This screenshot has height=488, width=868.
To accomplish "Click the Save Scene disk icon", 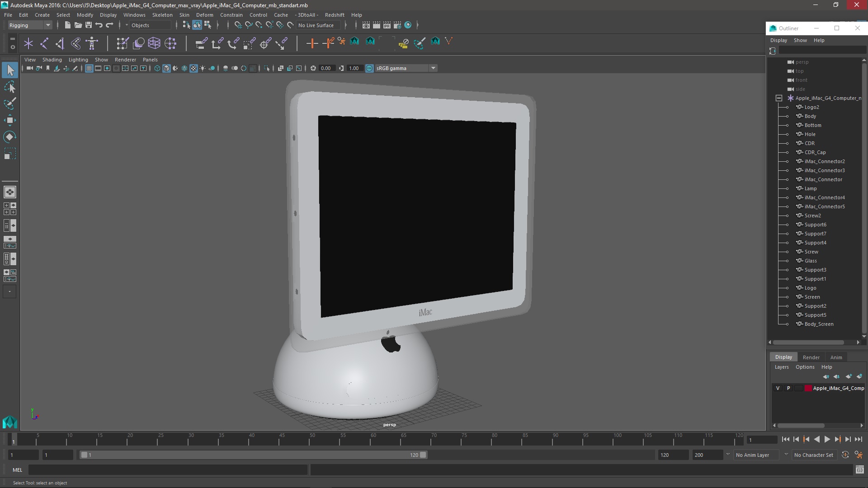I will click(x=88, y=25).
